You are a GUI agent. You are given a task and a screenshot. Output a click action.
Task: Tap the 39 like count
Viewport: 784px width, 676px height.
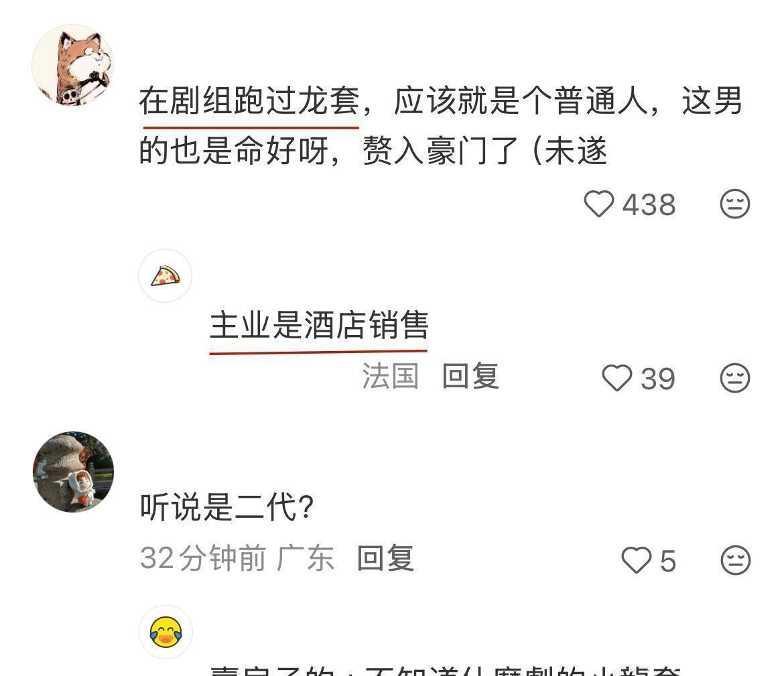[x=658, y=379]
